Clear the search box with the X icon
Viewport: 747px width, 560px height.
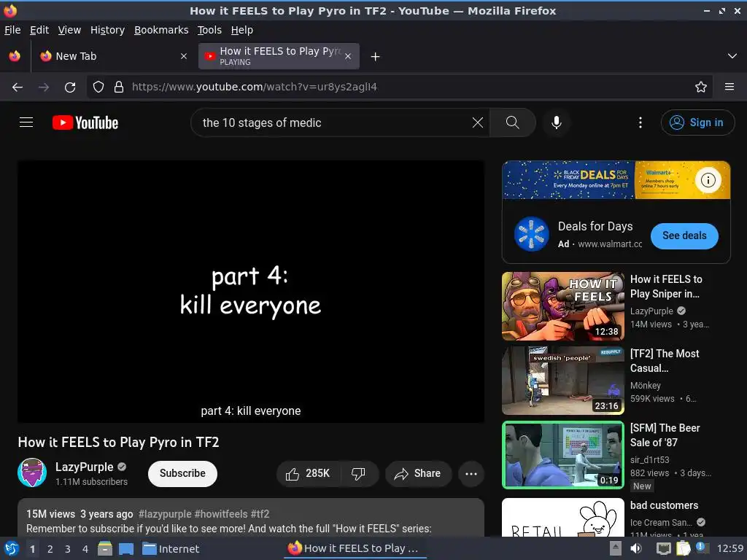(478, 122)
